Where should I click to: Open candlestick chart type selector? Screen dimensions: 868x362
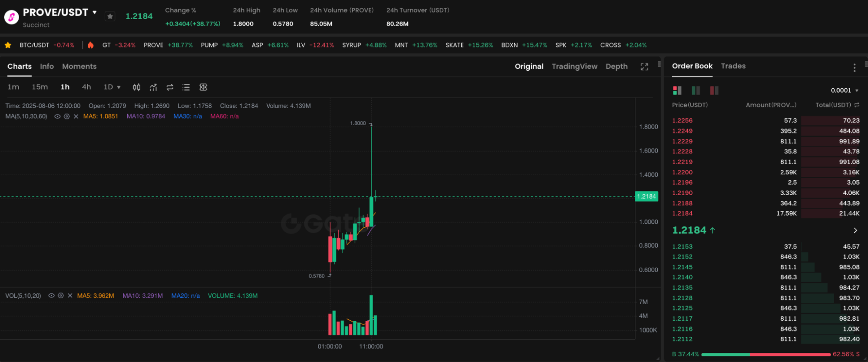136,87
